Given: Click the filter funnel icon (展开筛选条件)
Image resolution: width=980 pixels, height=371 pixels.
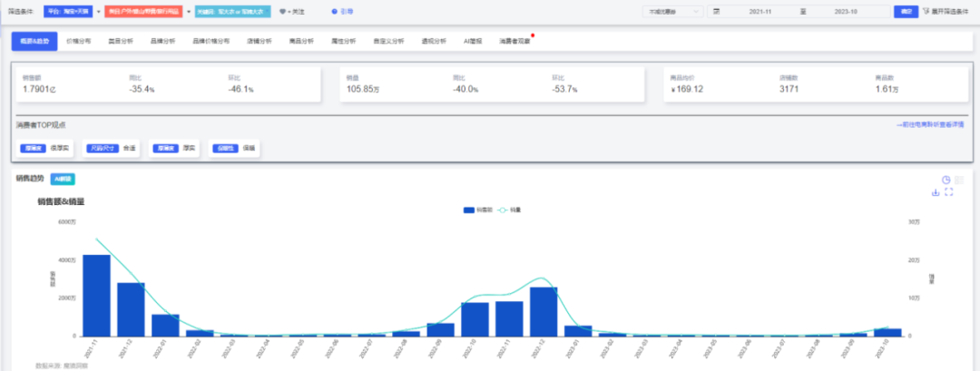Looking at the screenshot, I should [924, 12].
